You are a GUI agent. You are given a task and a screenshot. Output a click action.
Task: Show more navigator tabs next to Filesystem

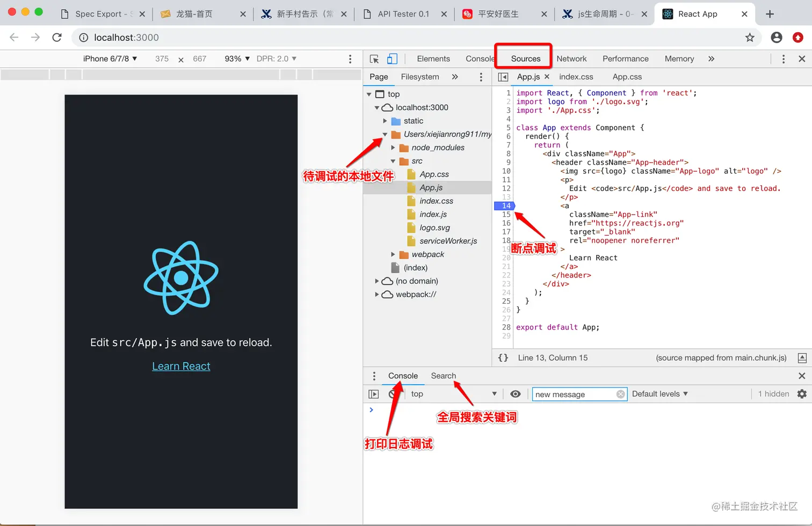pyautogui.click(x=455, y=77)
